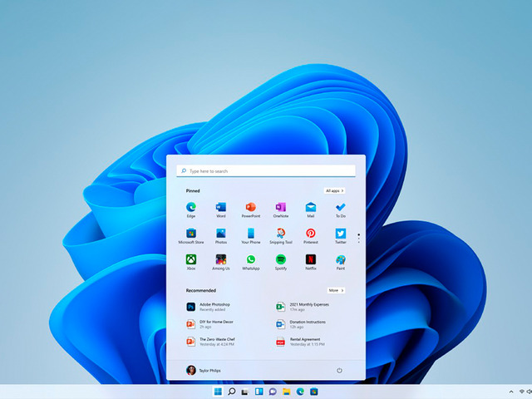Click the Type here to search box
The width and height of the screenshot is (532, 399).
266,170
